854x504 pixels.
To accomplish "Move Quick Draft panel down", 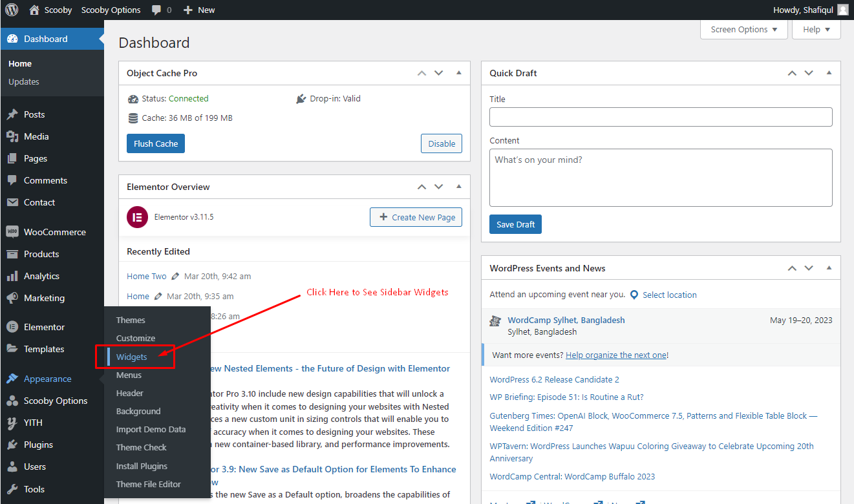I will click(809, 73).
